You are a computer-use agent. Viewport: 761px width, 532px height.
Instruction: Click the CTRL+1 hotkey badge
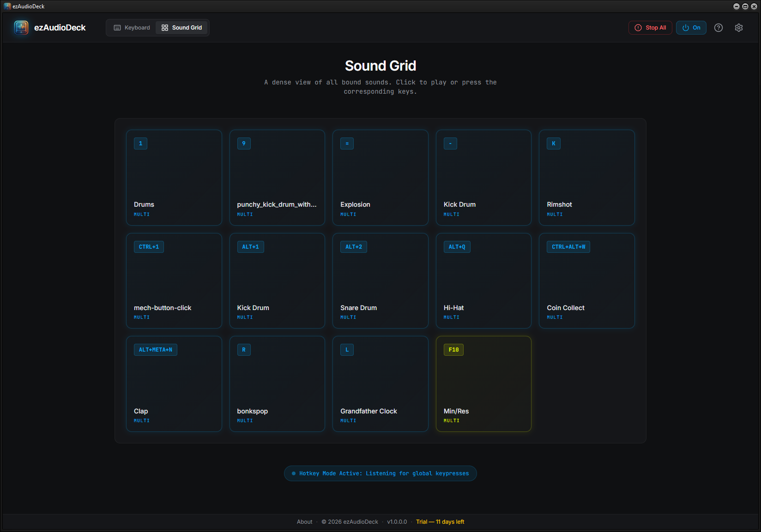pos(149,247)
